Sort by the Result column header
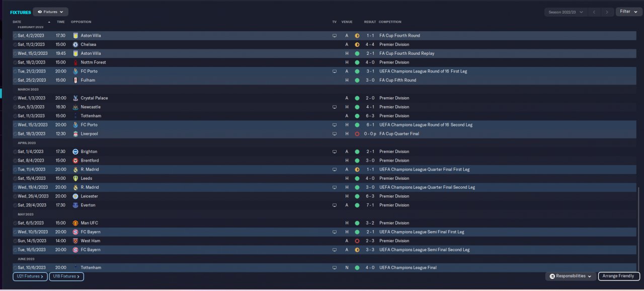Viewport: 644px width, 291px height. (370, 22)
